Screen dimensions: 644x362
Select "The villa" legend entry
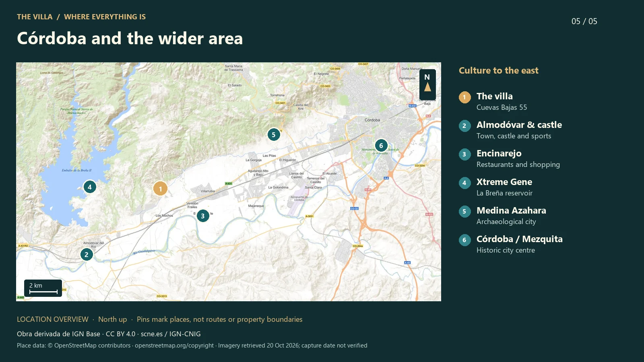click(x=502, y=101)
